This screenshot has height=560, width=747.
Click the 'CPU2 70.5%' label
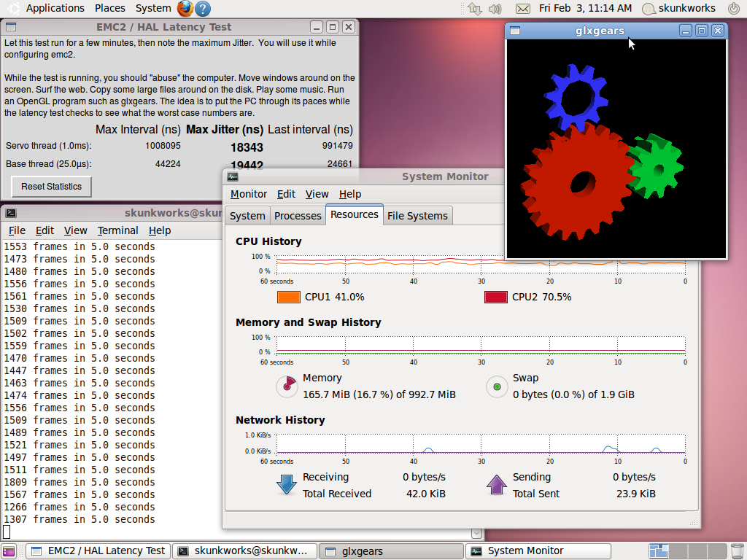542,297
